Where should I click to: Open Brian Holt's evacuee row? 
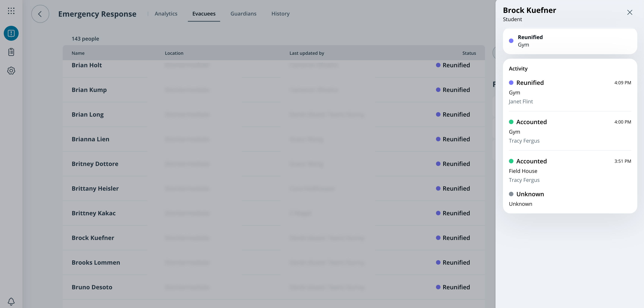pyautogui.click(x=87, y=65)
